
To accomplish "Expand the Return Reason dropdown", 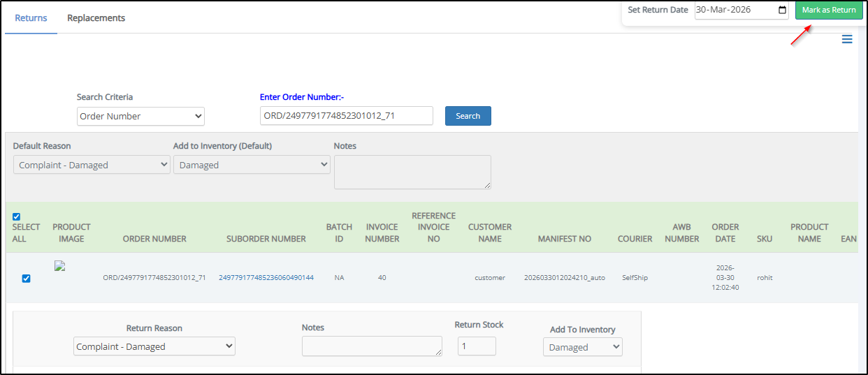I will [x=154, y=346].
